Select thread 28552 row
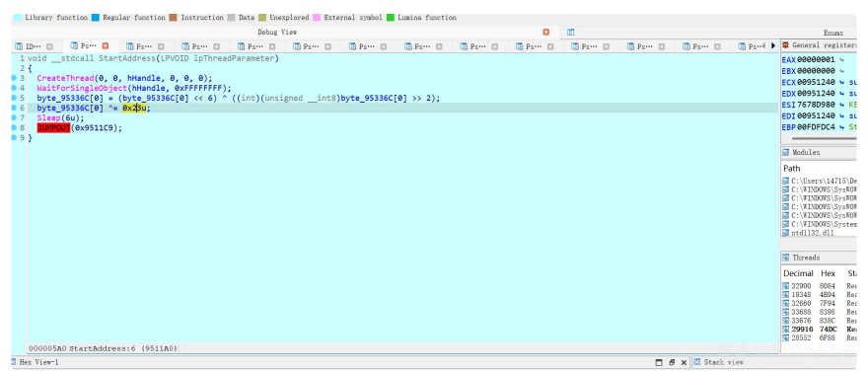Image resolution: width=868 pixels, height=373 pixels. point(820,337)
